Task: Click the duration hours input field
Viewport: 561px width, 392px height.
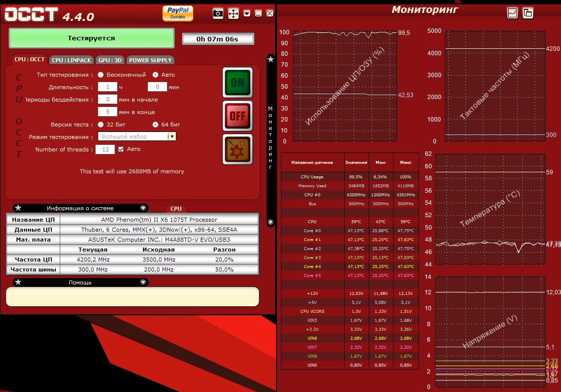Action: click(107, 87)
